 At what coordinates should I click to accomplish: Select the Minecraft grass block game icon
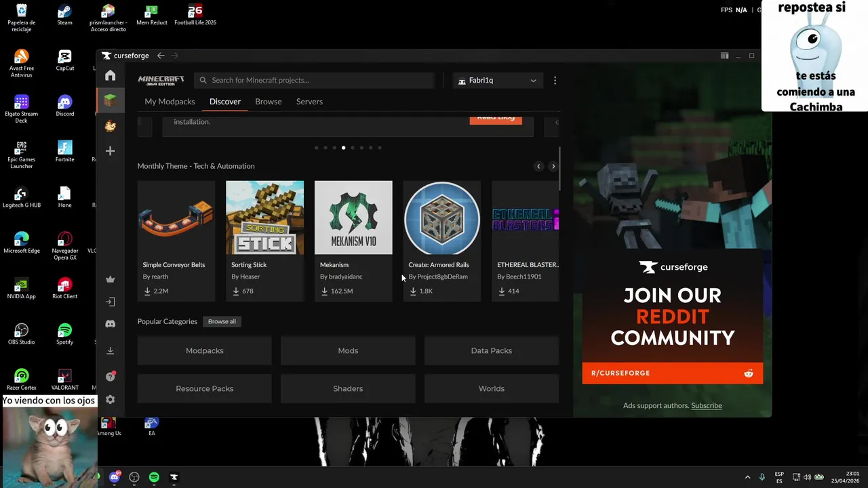(x=110, y=101)
